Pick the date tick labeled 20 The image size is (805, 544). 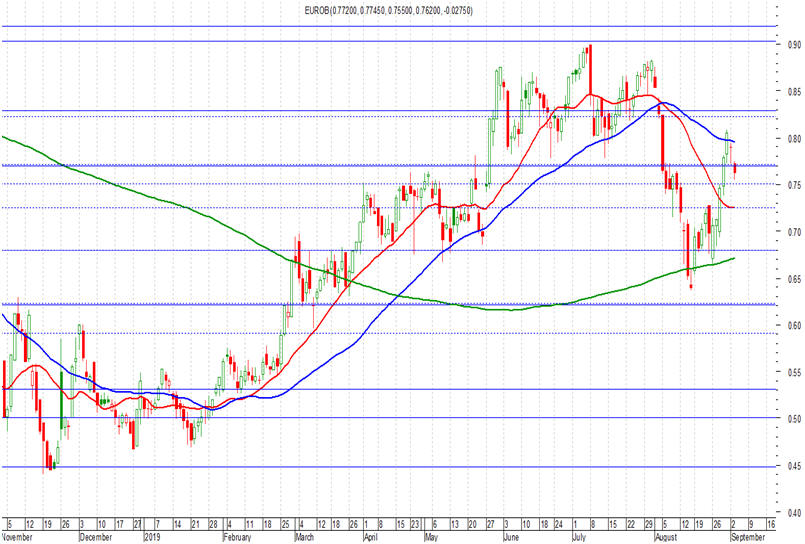[x=472, y=524]
